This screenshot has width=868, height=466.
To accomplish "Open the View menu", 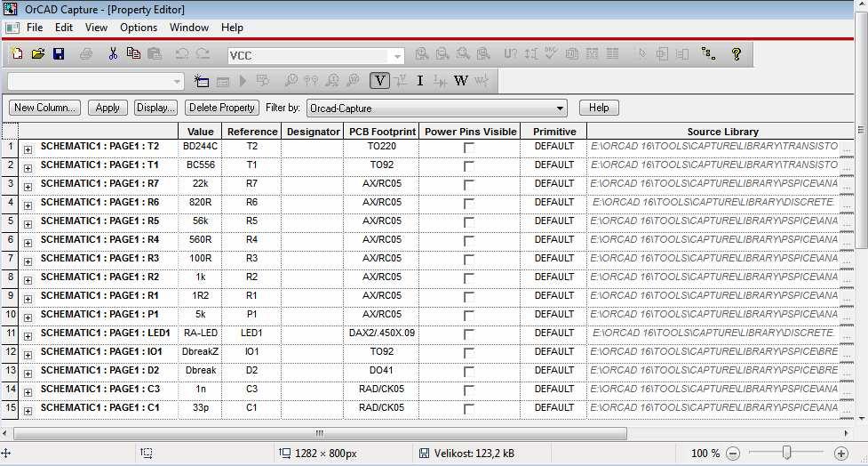I will pos(96,28).
